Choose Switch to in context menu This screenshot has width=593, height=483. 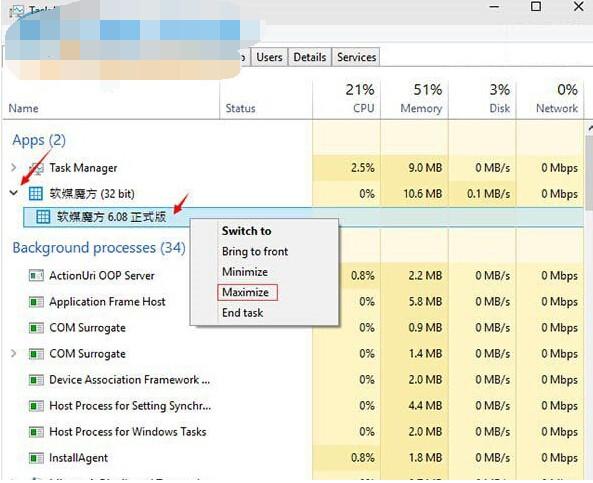[247, 231]
